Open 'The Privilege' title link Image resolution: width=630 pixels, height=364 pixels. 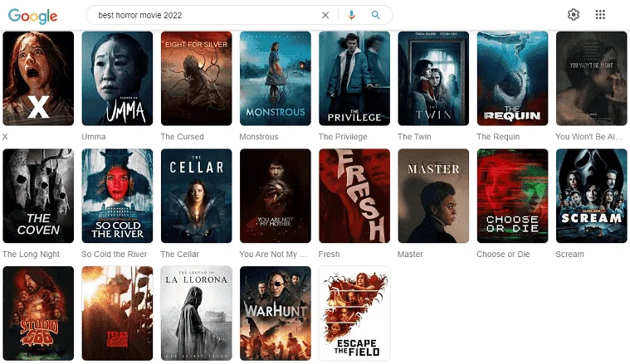343,137
